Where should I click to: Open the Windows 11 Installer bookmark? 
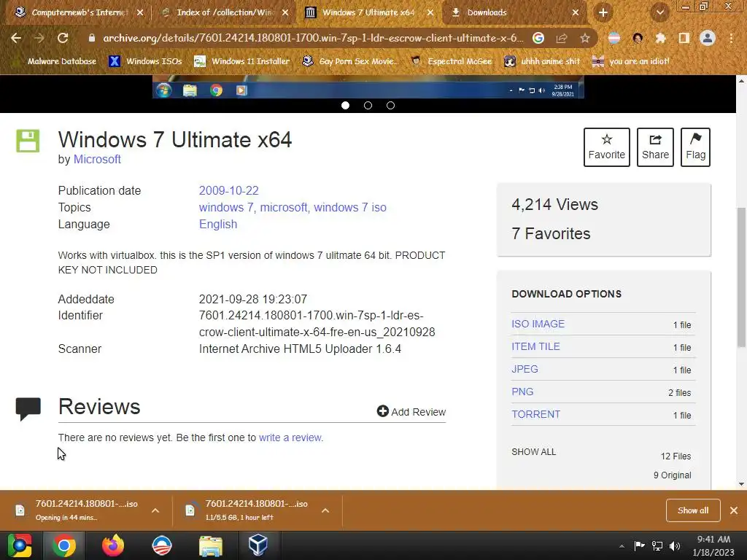(242, 61)
